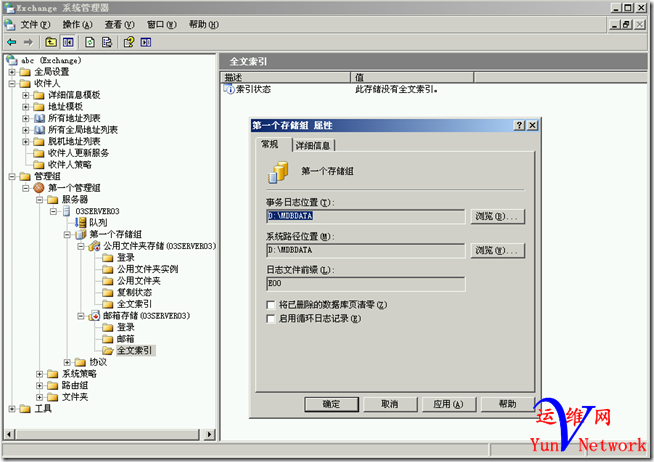Enable 启用循环日志记录 checkbox
The width and height of the screenshot is (654, 462).
(x=271, y=319)
